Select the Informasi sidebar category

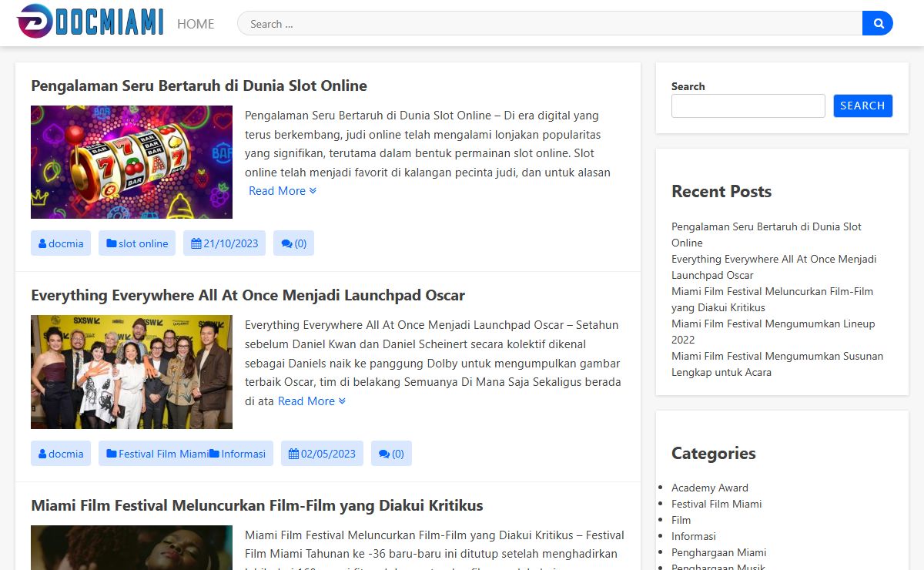[x=694, y=536]
